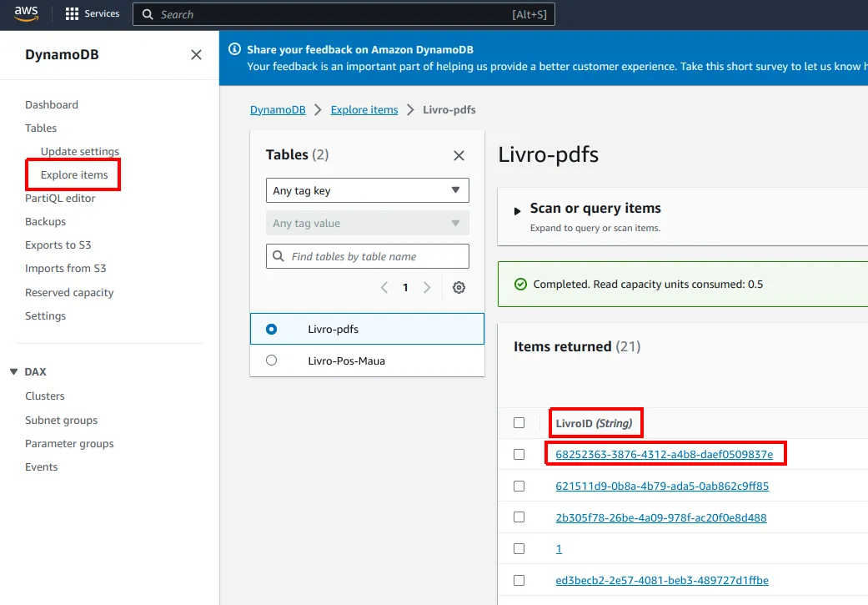
Task: Go to previous tables page arrow
Action: click(x=384, y=288)
